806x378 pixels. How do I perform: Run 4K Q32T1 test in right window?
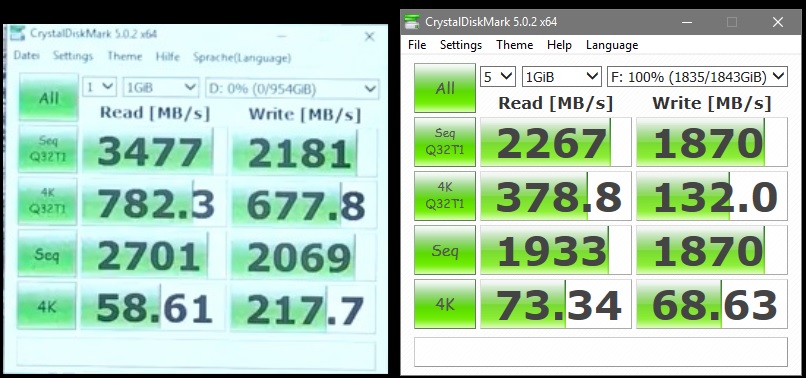[445, 196]
